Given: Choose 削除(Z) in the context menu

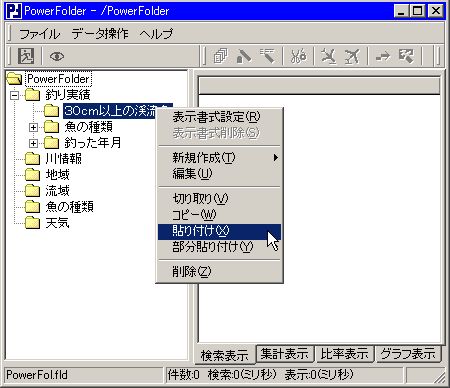Looking at the screenshot, I should point(219,272).
